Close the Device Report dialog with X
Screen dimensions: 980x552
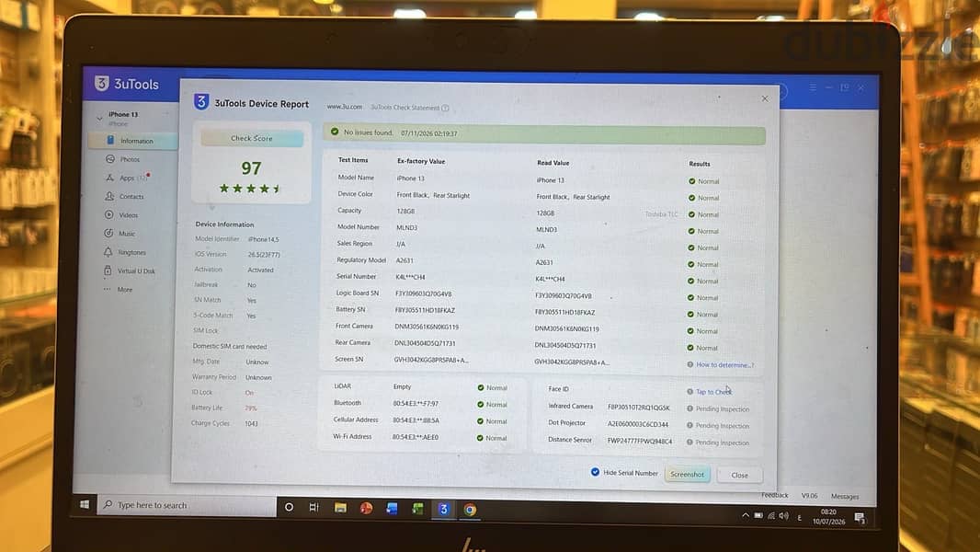click(765, 98)
